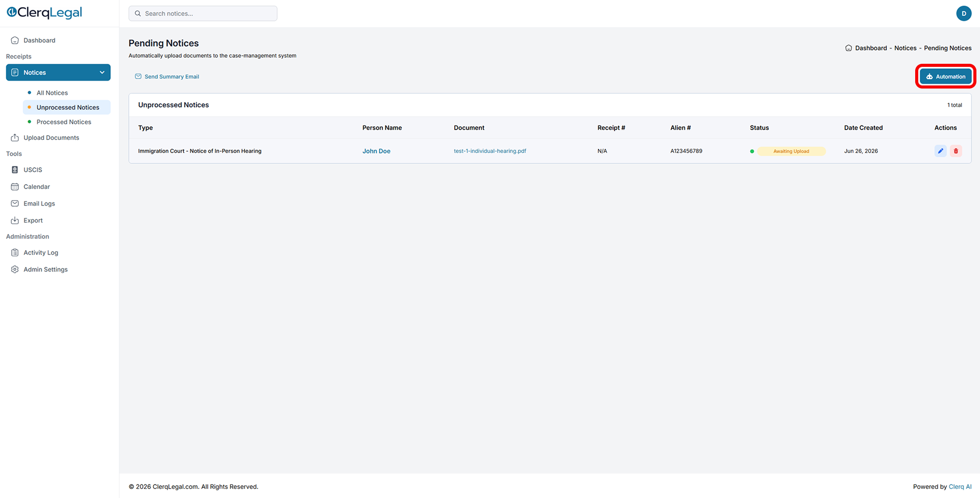Image resolution: width=980 pixels, height=498 pixels.
Task: Click the Actions column header
Action: coord(945,128)
